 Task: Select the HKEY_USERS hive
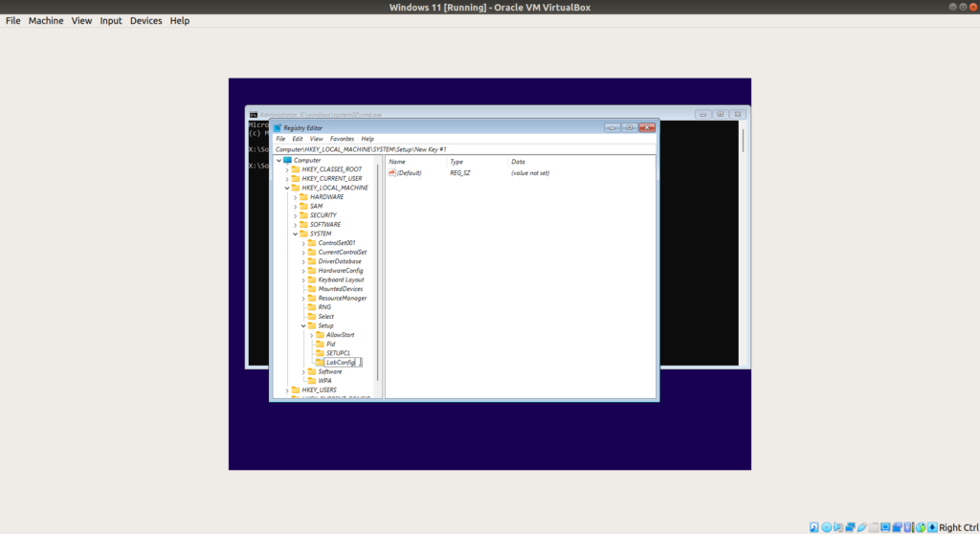pyautogui.click(x=319, y=390)
